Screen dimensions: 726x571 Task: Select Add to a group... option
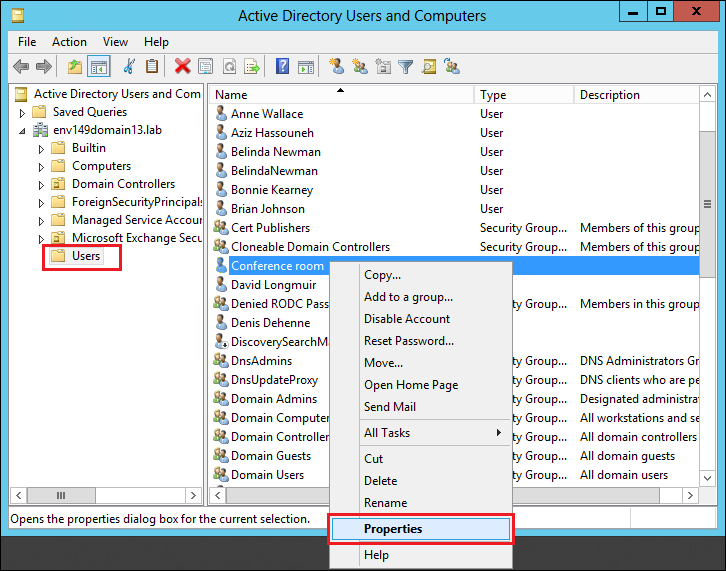(421, 297)
